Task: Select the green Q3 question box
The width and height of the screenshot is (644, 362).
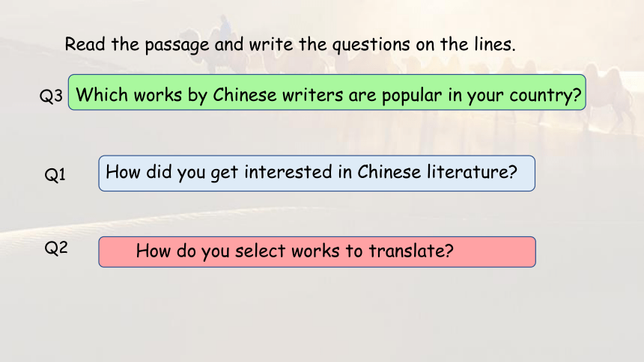Action: pos(327,92)
